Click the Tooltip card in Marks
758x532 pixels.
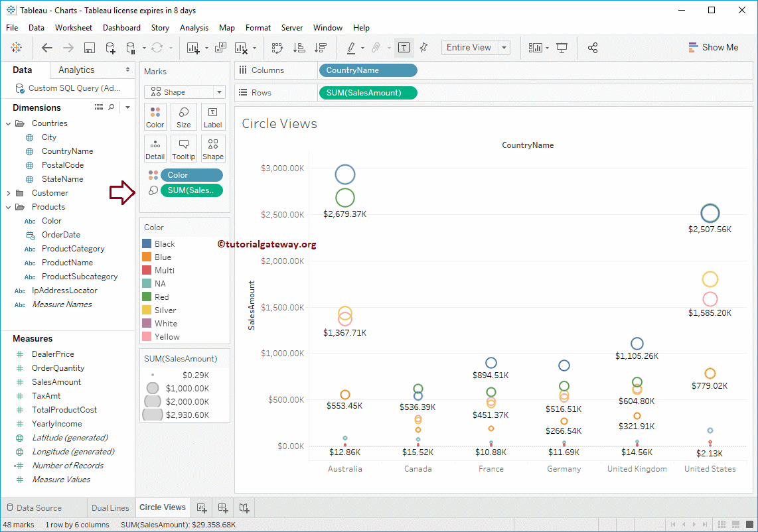point(184,149)
